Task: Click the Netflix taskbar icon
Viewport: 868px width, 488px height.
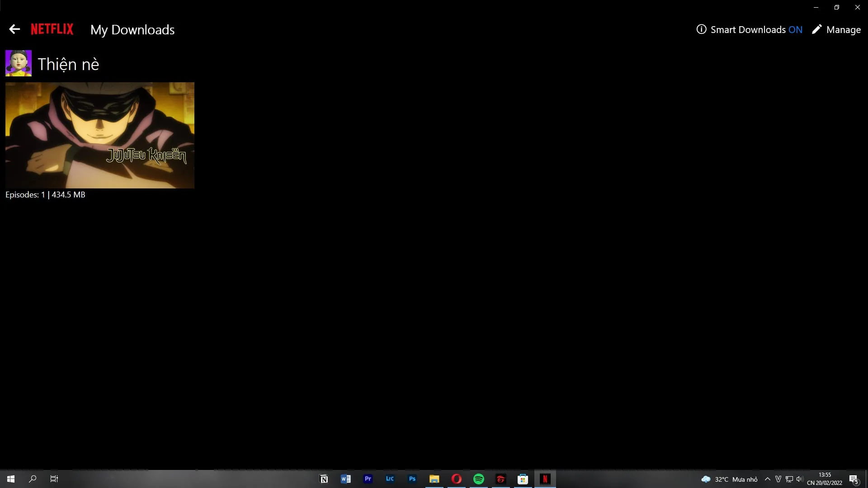Action: 545,479
